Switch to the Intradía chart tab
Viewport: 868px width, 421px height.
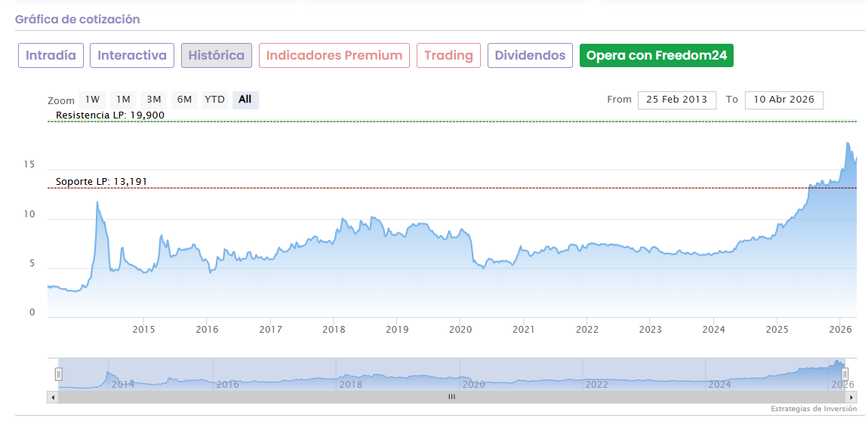pos(51,55)
